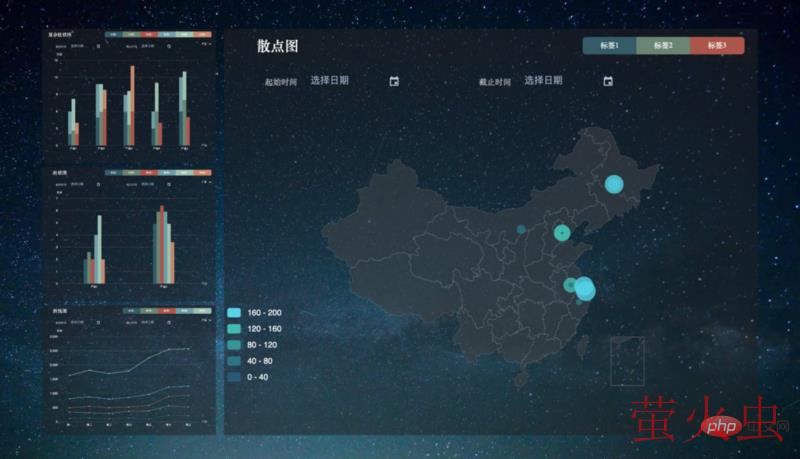Select orange tab in stacked bar panel
Viewport: 800px width, 459px height.
[x=203, y=35]
